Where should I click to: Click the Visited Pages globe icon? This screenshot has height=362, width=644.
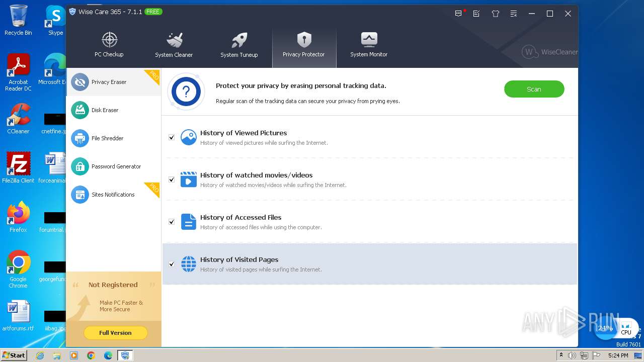click(188, 264)
